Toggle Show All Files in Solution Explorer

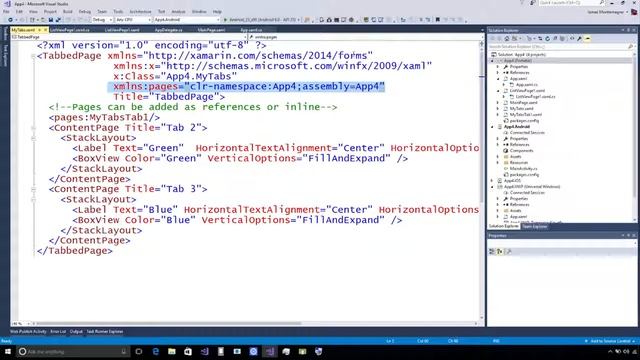[x=562, y=38]
